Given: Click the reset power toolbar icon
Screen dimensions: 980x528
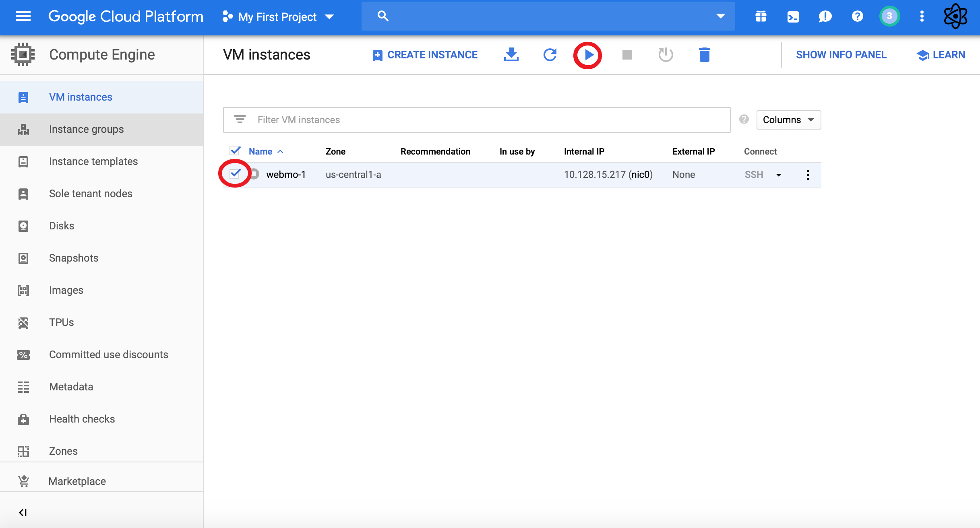Looking at the screenshot, I should coord(666,55).
